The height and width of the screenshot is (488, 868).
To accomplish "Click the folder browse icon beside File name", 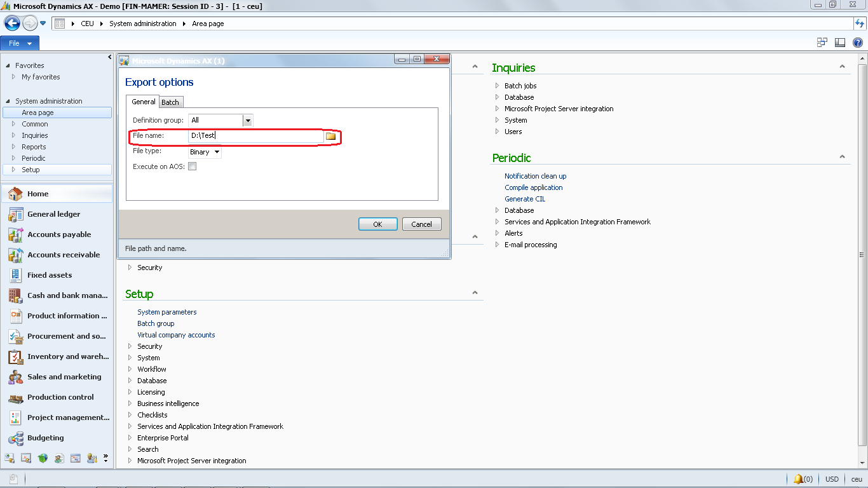I will coord(330,136).
